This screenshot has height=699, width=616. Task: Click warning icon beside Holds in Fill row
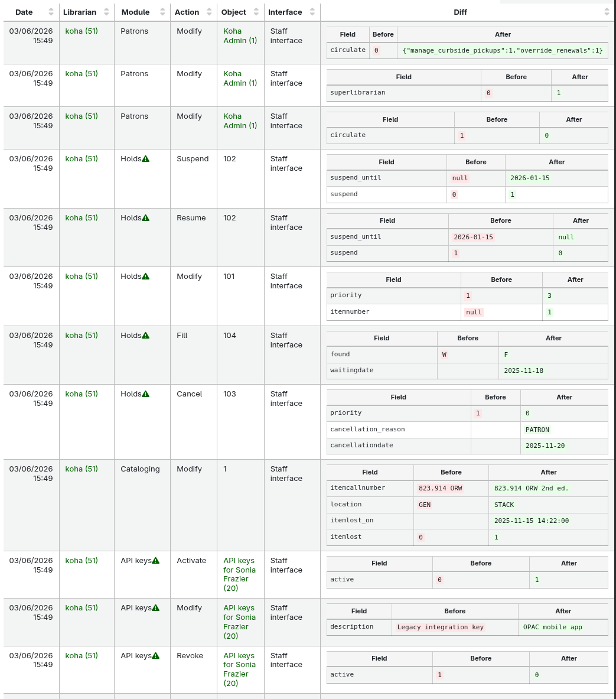[x=146, y=336]
